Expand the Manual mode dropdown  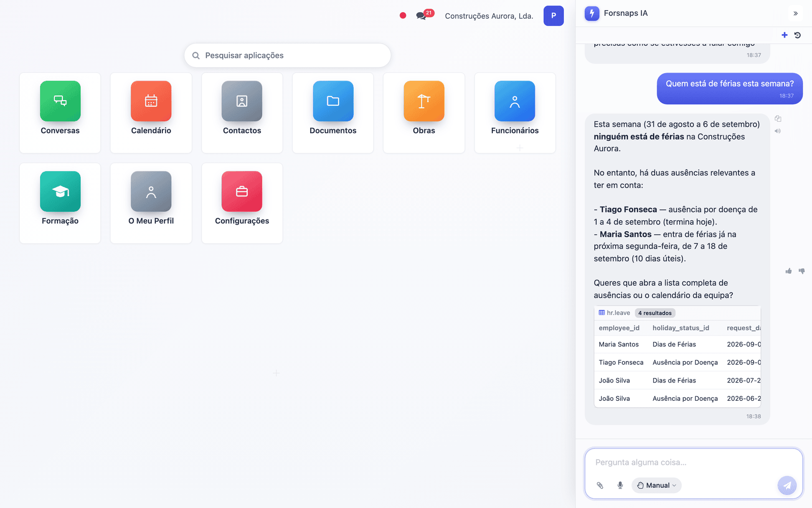coord(656,485)
